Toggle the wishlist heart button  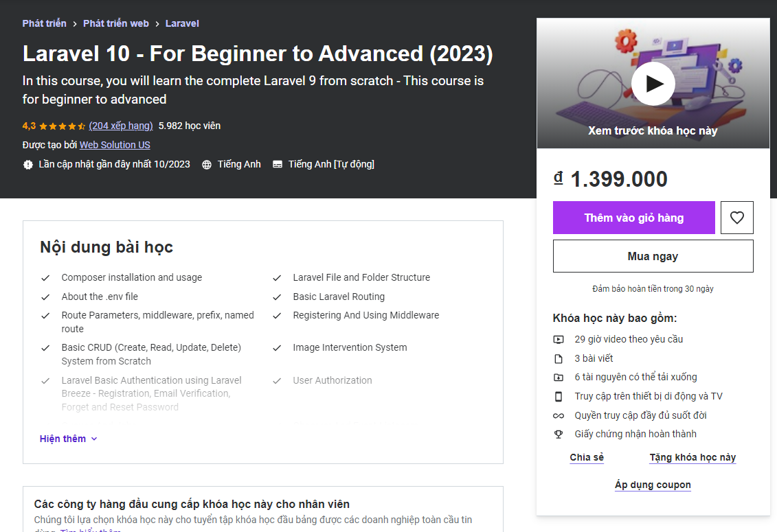(736, 217)
